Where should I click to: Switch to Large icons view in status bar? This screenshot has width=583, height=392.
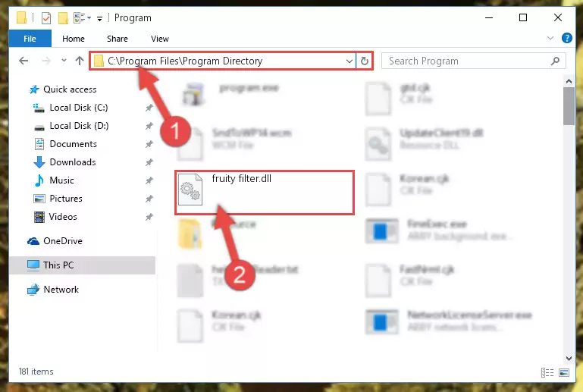pyautogui.click(x=564, y=372)
